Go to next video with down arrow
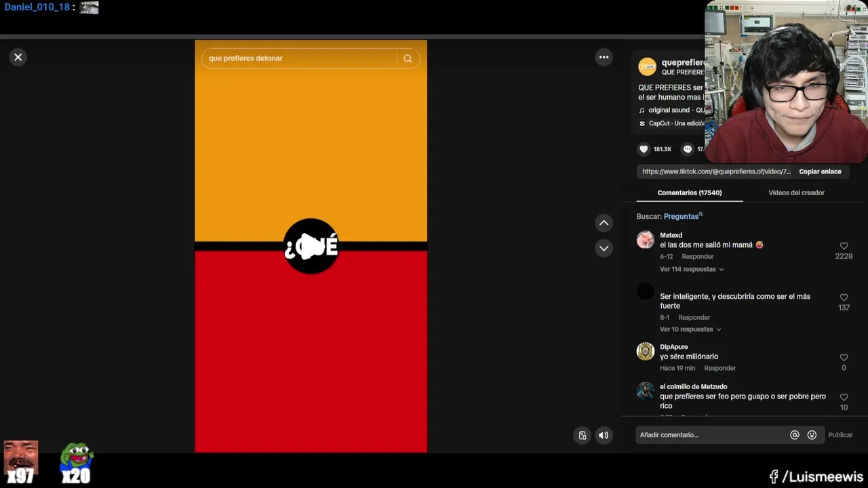Image resolution: width=868 pixels, height=488 pixels. click(x=604, y=249)
